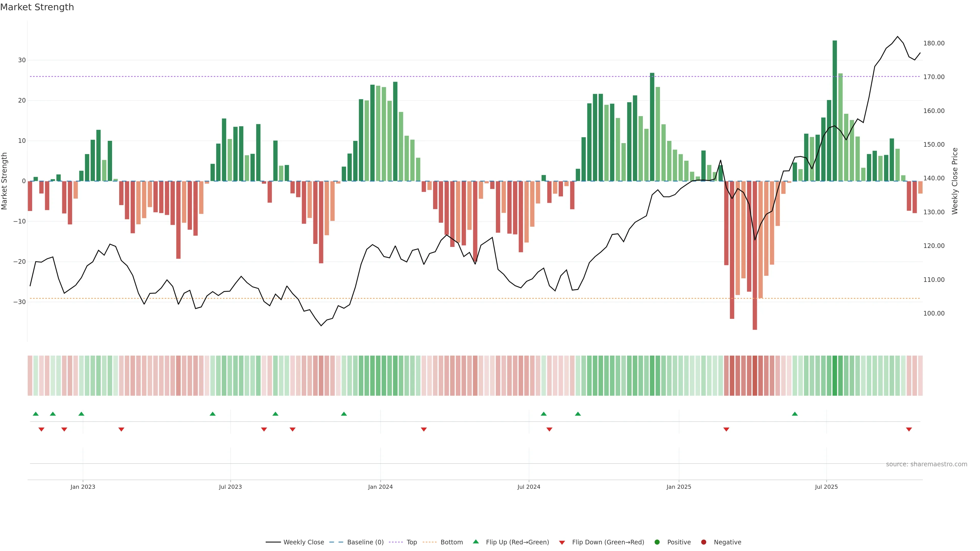Viewport: 980px width, 551px height.
Task: Click the rightmost green flip-up triangle marker
Action: [x=795, y=414]
